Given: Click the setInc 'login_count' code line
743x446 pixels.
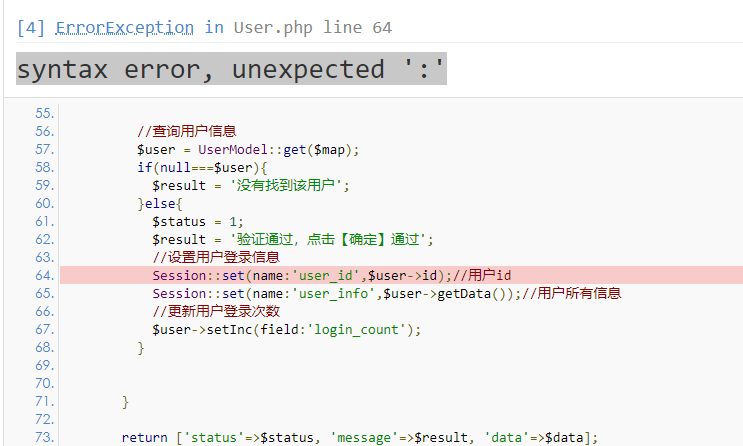Looking at the screenshot, I should (x=287, y=329).
